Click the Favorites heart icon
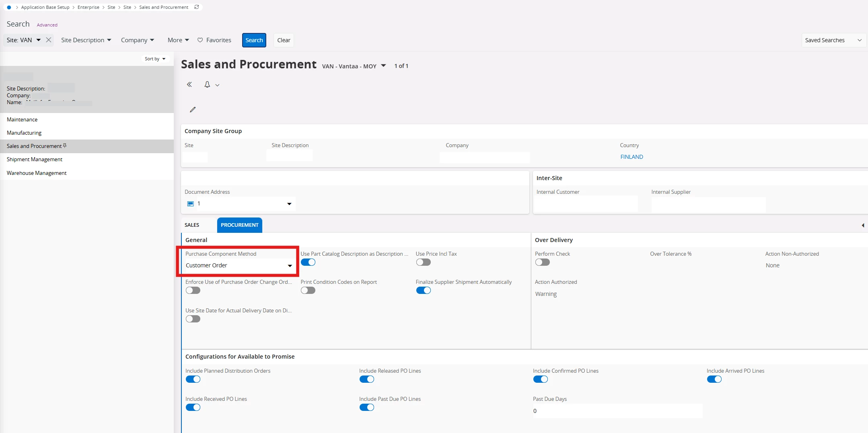The image size is (868, 433). click(200, 40)
